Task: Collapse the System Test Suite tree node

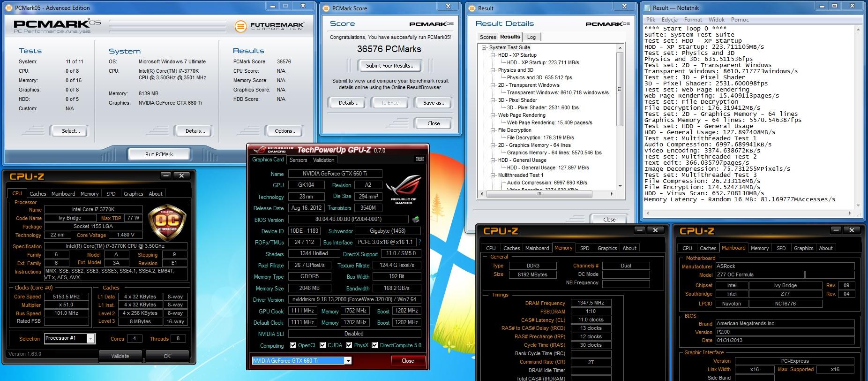Action: coord(485,47)
